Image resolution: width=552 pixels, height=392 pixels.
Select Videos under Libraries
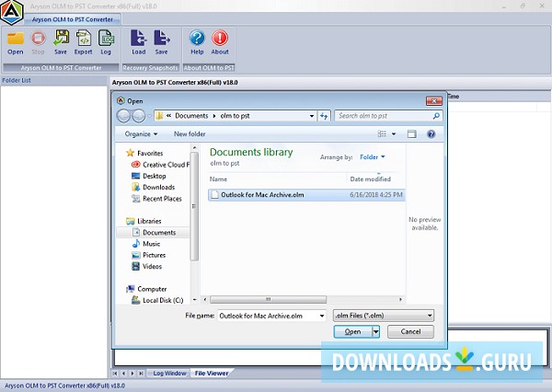coord(147,266)
